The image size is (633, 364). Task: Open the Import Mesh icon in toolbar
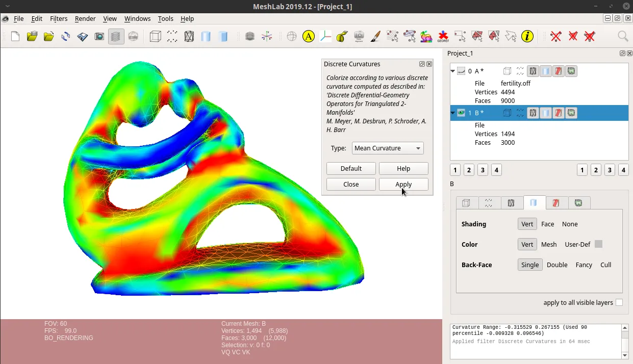tap(48, 36)
